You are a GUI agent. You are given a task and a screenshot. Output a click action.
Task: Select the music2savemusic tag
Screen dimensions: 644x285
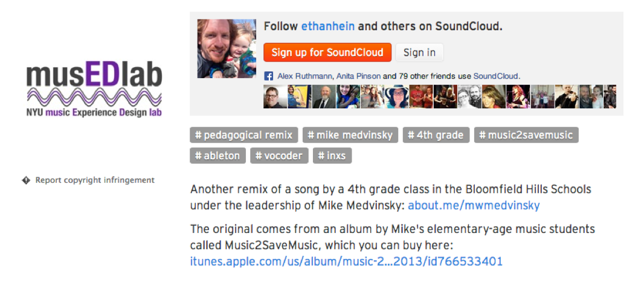[526, 135]
